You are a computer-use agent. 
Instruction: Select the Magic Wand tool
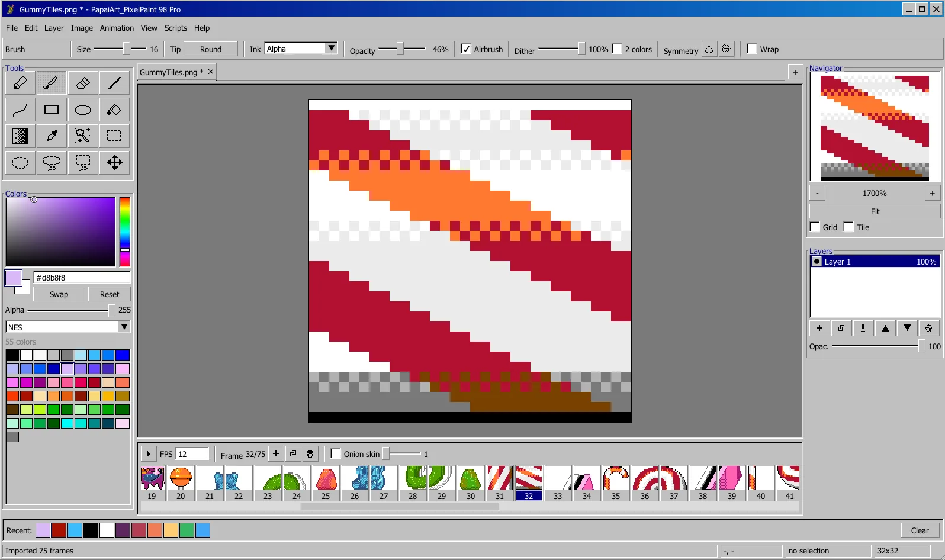coord(83,136)
